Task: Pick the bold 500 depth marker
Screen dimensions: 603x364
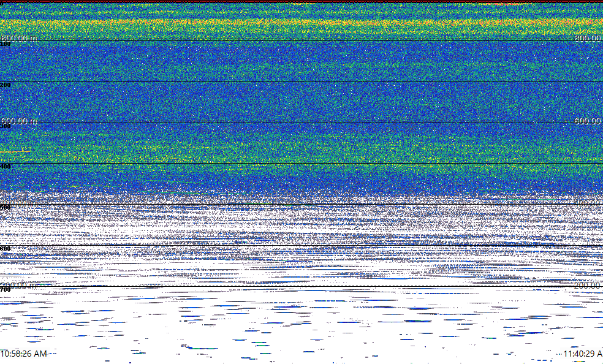Action: point(6,208)
